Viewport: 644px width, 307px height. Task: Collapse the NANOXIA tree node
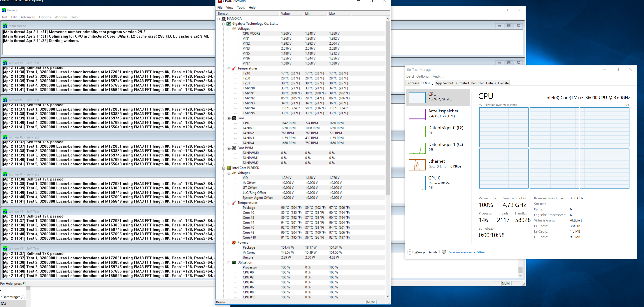click(x=218, y=19)
